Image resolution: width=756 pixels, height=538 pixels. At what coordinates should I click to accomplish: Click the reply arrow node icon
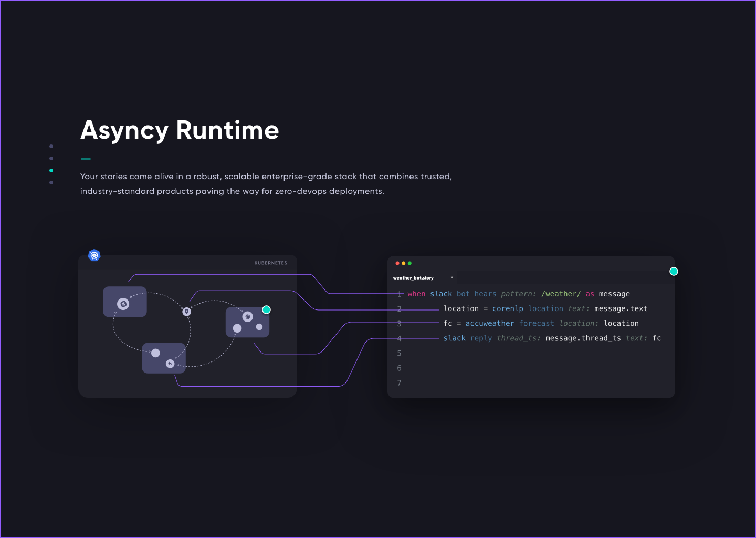[170, 364]
